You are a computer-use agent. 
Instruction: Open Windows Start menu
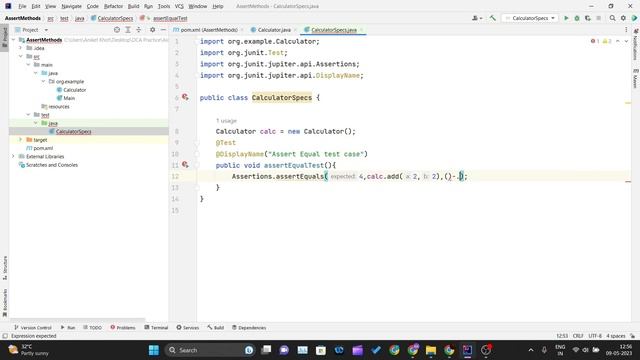(154, 350)
